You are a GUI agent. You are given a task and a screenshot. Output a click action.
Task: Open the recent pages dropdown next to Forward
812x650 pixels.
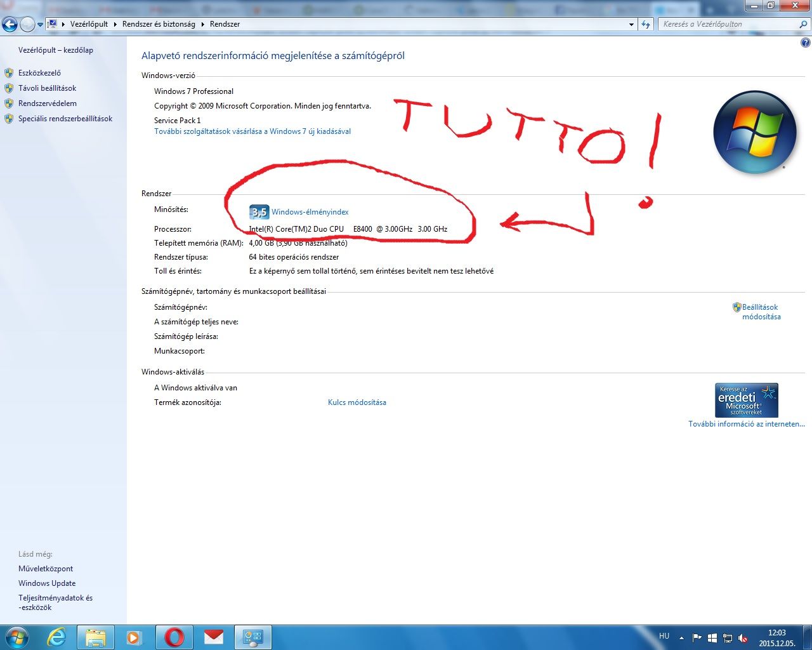[40, 25]
